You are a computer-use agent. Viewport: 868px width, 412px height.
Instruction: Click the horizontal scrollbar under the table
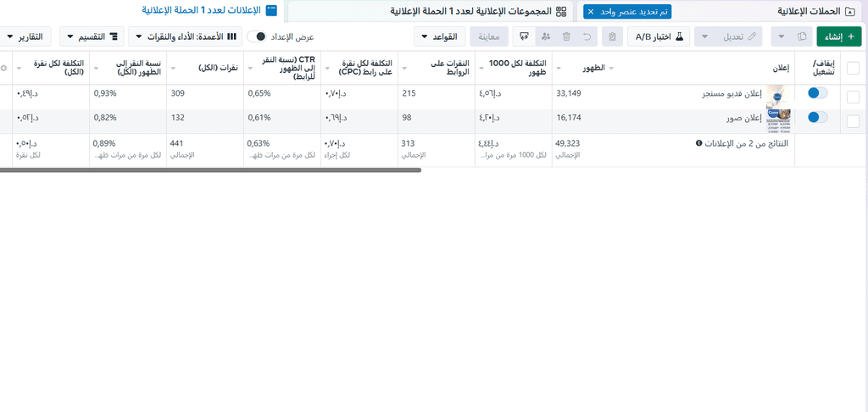tap(210, 170)
